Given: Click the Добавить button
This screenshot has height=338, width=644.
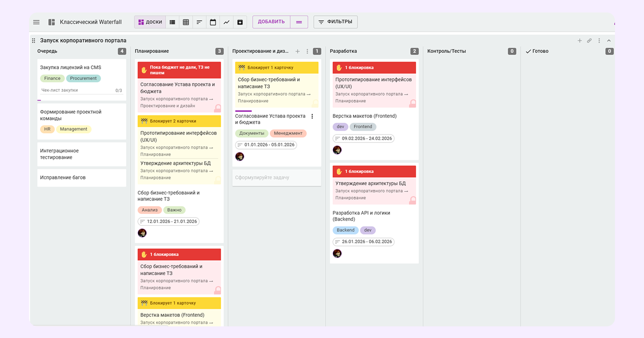Looking at the screenshot, I should [271, 22].
